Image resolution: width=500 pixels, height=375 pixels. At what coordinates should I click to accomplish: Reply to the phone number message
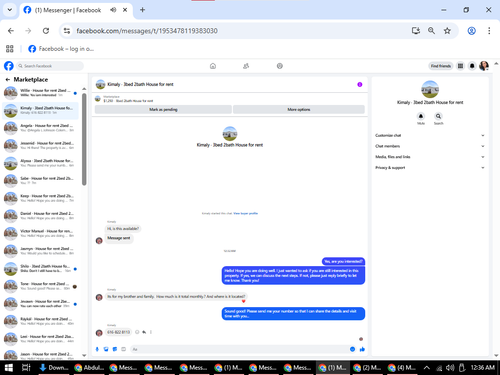(144, 332)
